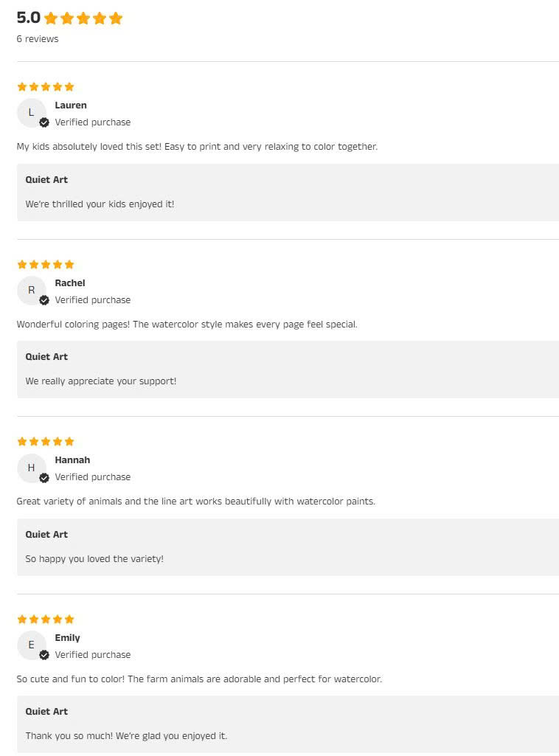Viewport: 559px width, 756px height.
Task: Click verified checkmark badge on Lauren's avatar
Action: pyautogui.click(x=44, y=122)
